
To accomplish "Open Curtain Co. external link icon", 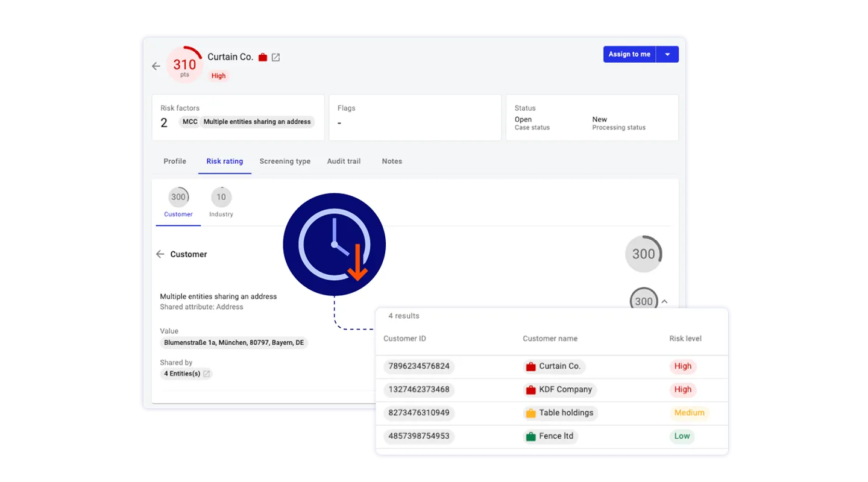I will (x=275, y=57).
